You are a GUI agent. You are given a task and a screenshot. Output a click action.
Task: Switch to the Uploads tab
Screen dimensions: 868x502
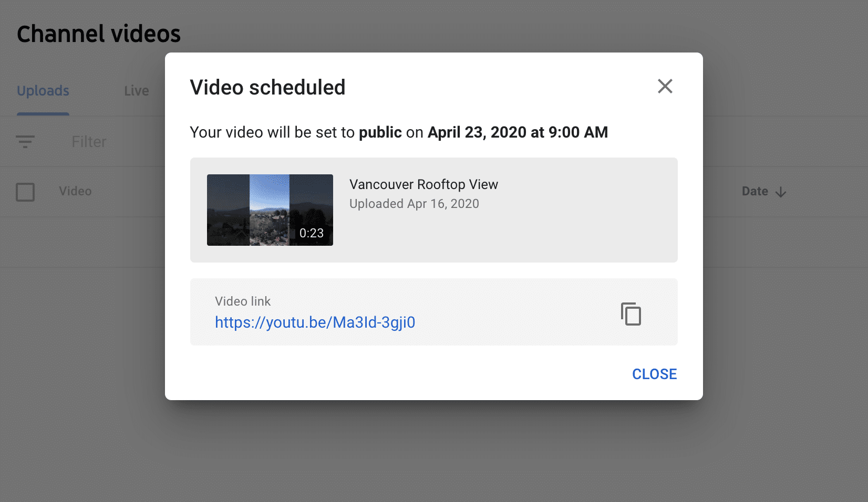(43, 90)
